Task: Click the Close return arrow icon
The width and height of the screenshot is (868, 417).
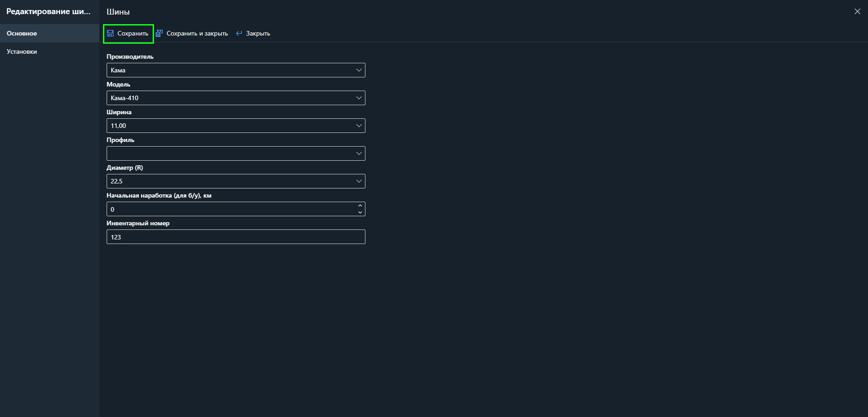Action: pos(239,33)
